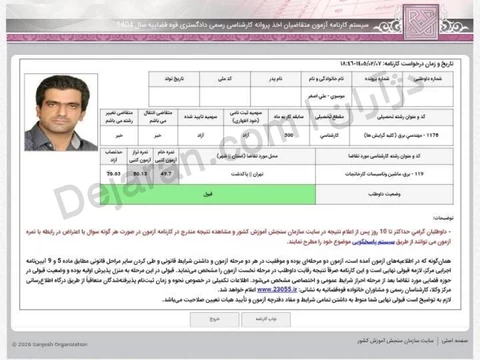Click the 'تاریخ و زمان درخواست کارنامه' timestamp line

tap(397, 64)
